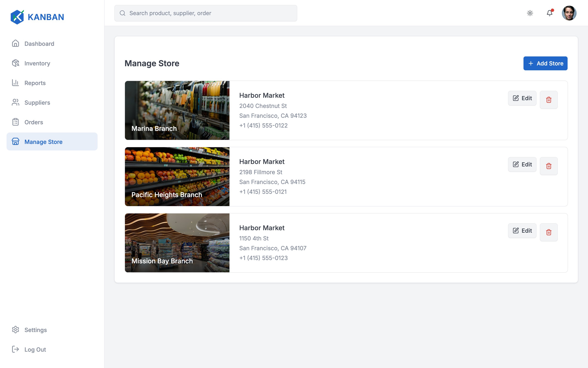Screen dimensions: 588x368
Task: Open the Pacific Heights Branch store photo
Action: [177, 177]
